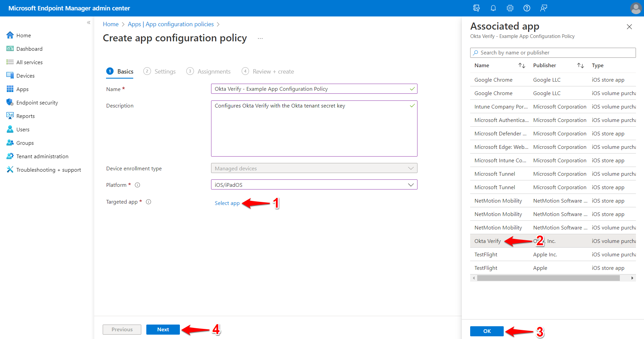Open Apps in the sidebar

coord(22,89)
